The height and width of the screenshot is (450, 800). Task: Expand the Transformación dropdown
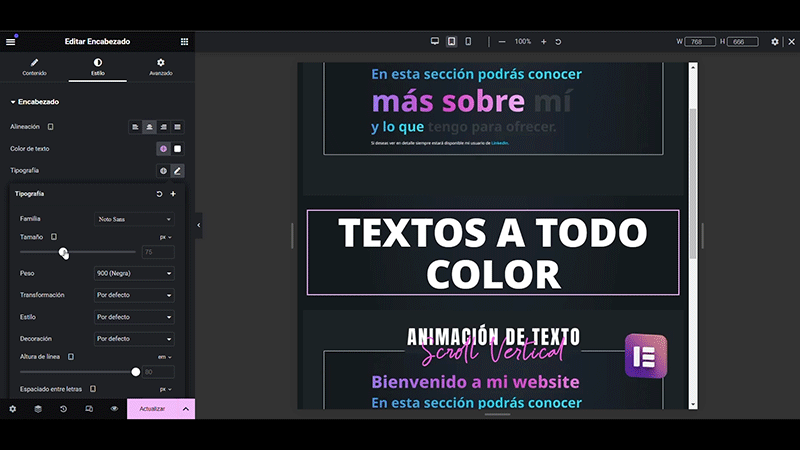pos(134,295)
